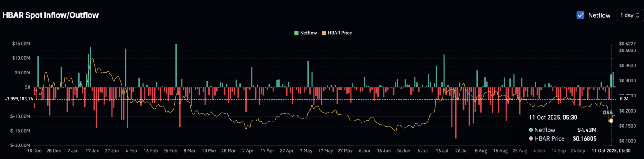Click the HBAR Spot Inflow/Outflow title
Viewport: 644px width, 159px height.
pos(51,15)
